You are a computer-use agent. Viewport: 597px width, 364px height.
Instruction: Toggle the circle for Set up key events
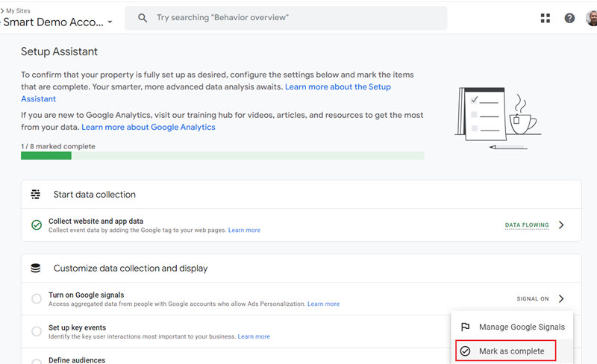(37, 331)
